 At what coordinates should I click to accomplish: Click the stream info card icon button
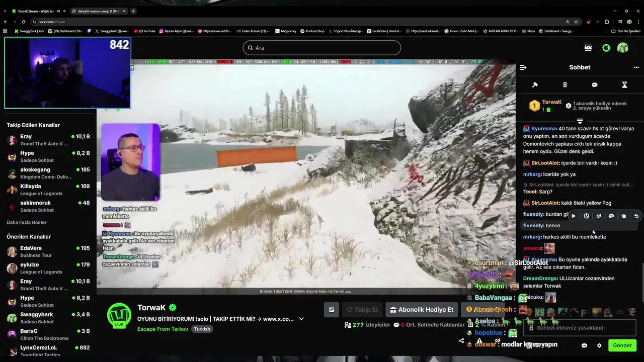(x=331, y=310)
